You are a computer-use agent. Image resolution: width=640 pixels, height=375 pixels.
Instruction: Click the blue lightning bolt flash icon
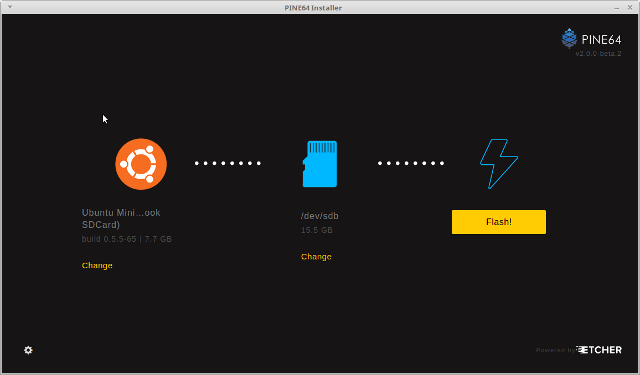click(499, 164)
